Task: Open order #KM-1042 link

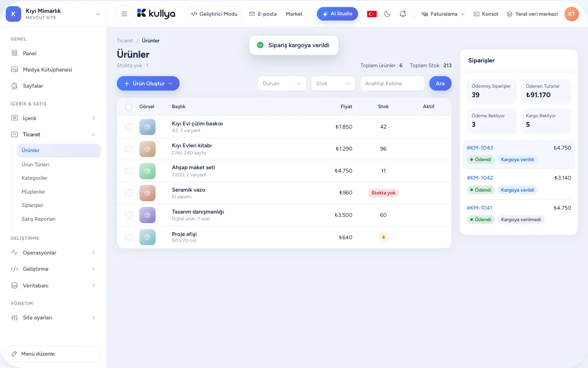Action: click(x=480, y=178)
